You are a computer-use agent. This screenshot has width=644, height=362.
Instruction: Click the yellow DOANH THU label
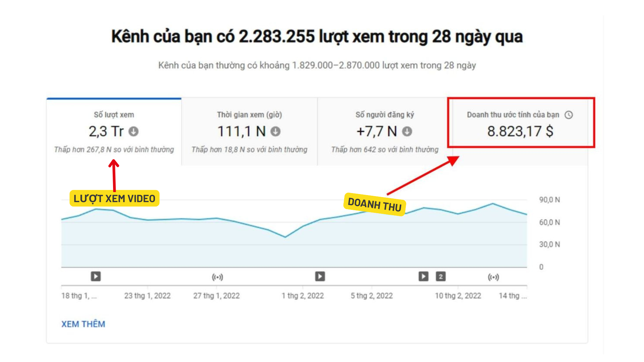[375, 204]
